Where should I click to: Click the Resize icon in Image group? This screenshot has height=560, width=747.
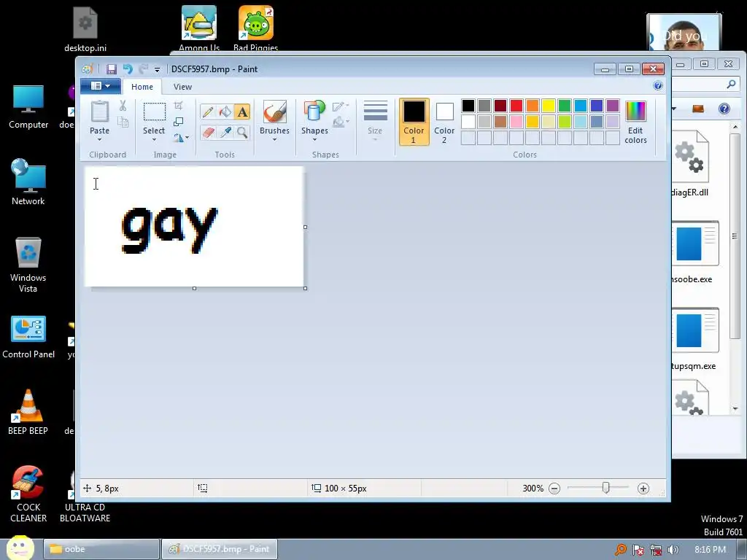coord(178,122)
